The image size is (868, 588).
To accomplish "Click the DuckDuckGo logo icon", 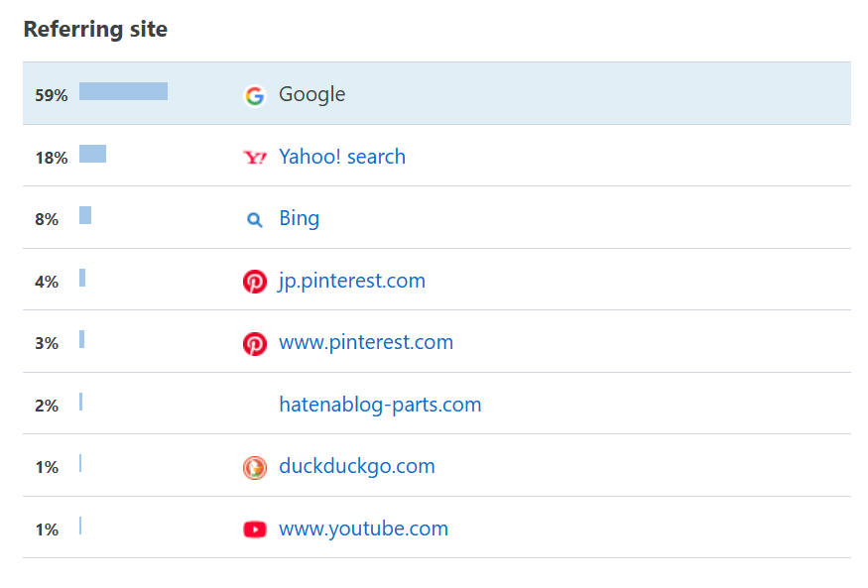I will (255, 467).
